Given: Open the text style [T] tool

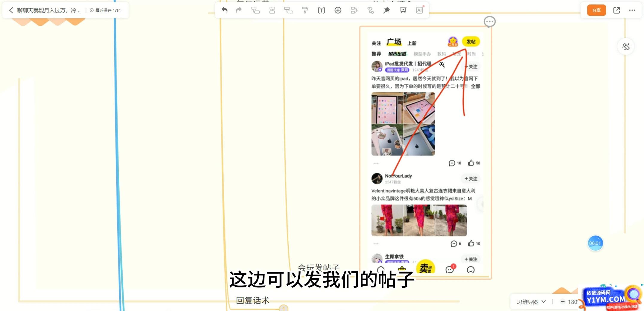Looking at the screenshot, I should click(x=321, y=10).
